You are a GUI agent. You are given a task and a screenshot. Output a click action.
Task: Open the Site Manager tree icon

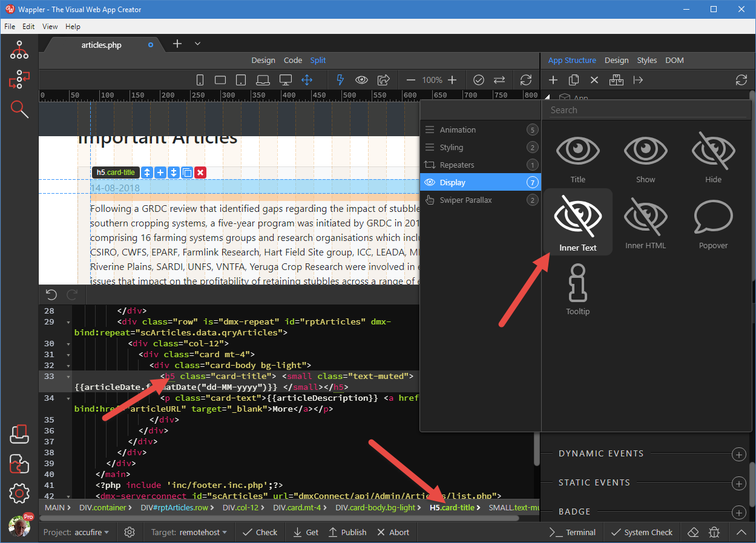point(19,50)
